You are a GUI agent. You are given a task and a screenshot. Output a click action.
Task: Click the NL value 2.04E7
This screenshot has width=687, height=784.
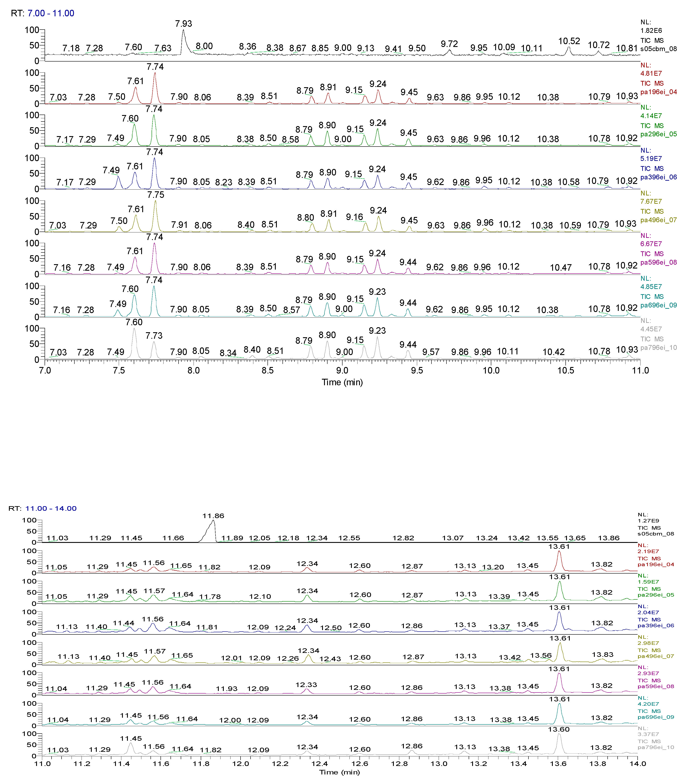(x=648, y=612)
